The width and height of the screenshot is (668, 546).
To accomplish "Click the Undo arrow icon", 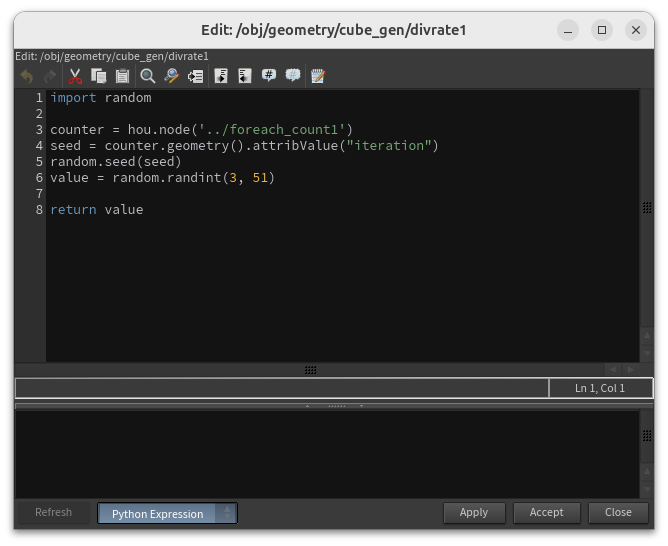I will click(27, 76).
